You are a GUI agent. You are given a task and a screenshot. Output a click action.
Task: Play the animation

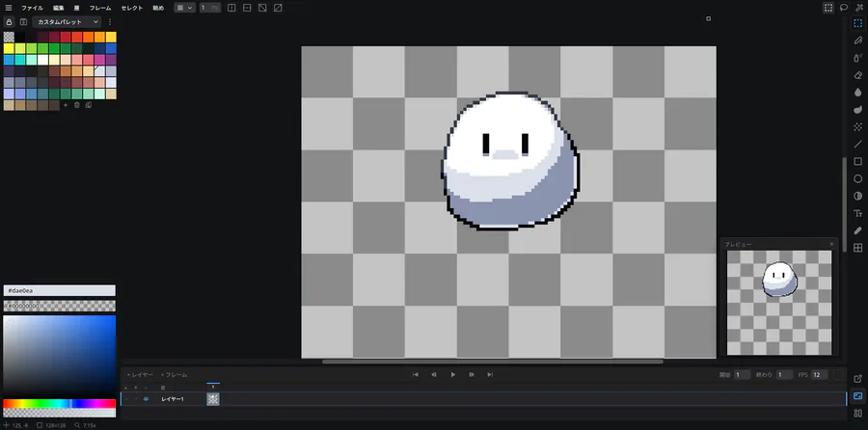click(x=453, y=375)
